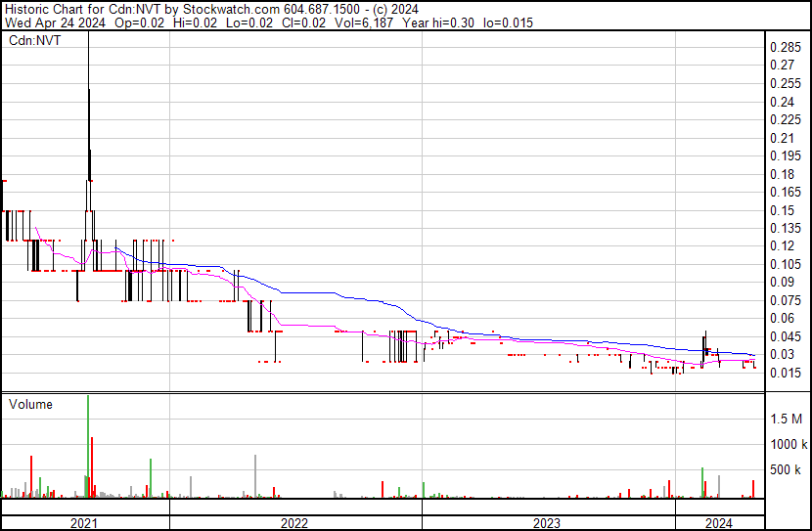Click the 0.15 price axis label
The image size is (812, 531).
[781, 210]
